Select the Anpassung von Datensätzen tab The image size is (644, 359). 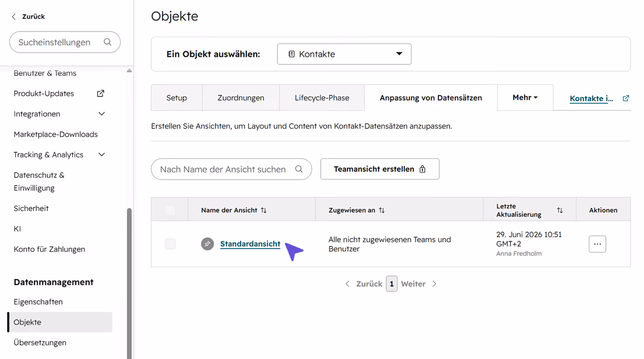431,98
